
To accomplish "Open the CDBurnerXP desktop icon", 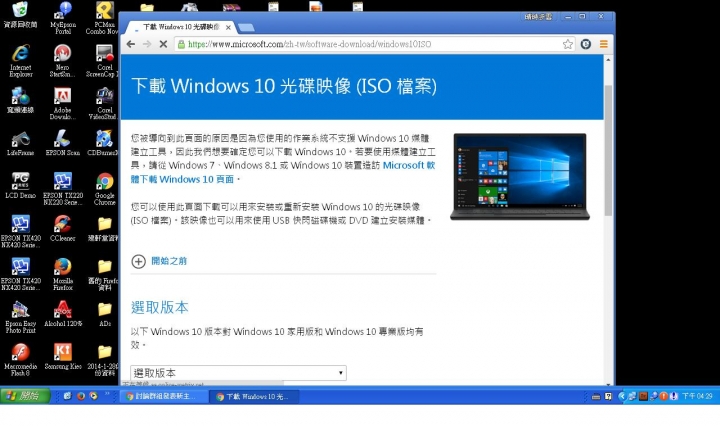I will pyautogui.click(x=104, y=143).
